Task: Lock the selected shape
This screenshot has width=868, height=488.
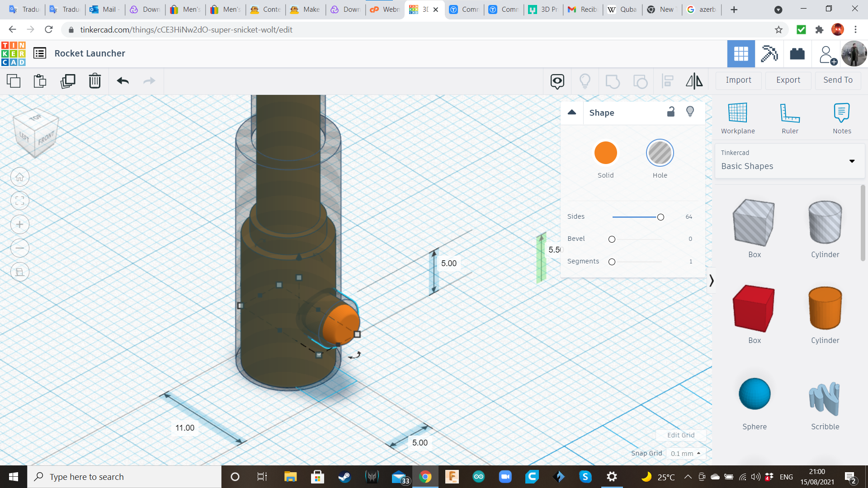Action: pyautogui.click(x=671, y=112)
